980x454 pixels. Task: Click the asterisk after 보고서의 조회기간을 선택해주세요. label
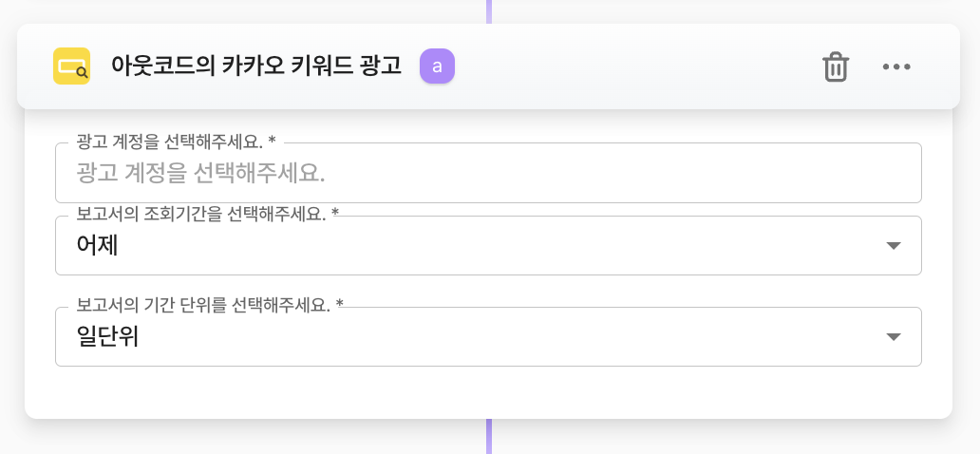[x=335, y=215]
